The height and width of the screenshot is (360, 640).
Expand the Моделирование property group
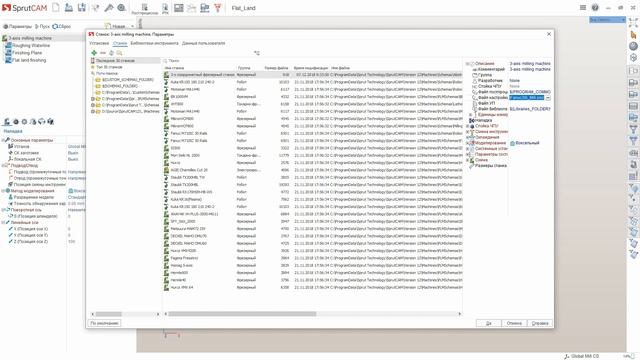pos(468,143)
